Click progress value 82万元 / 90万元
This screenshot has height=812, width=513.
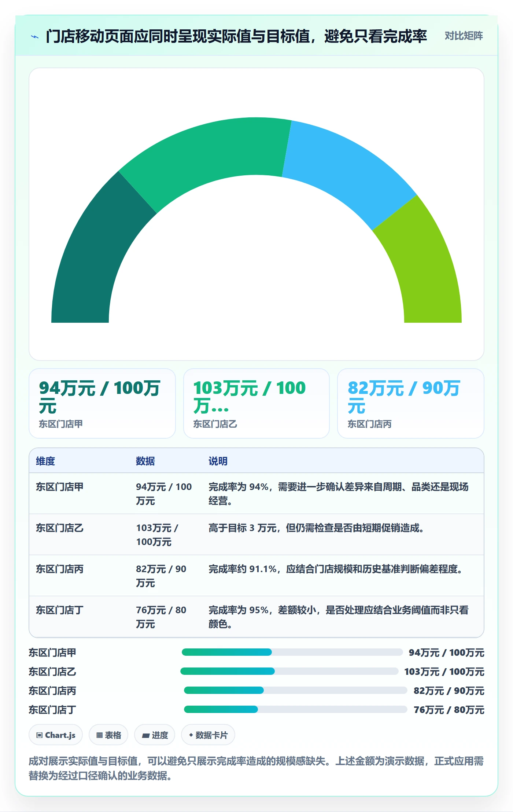pyautogui.click(x=449, y=691)
